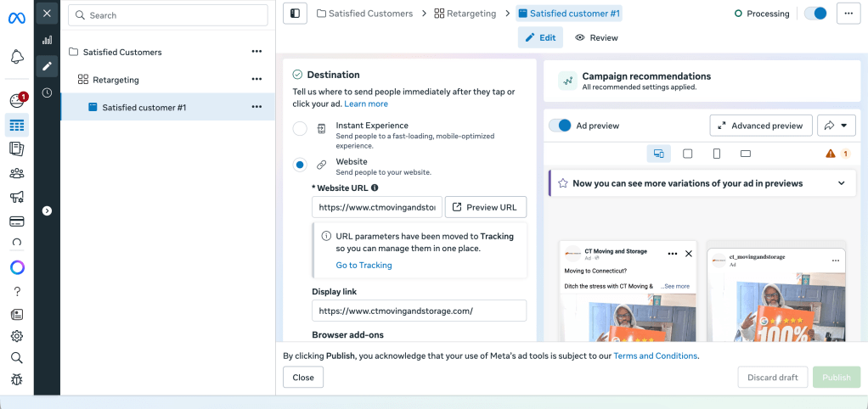Image resolution: width=868 pixels, height=409 pixels.
Task: Click the bar chart icon in sidebar
Action: (x=47, y=40)
